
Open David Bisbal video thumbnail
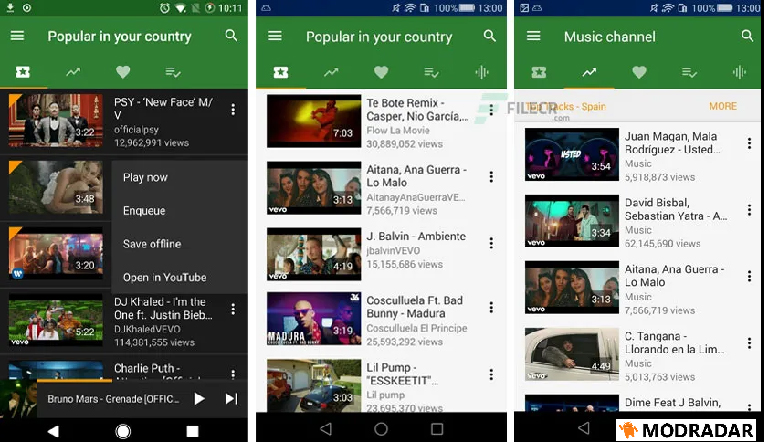click(x=572, y=221)
